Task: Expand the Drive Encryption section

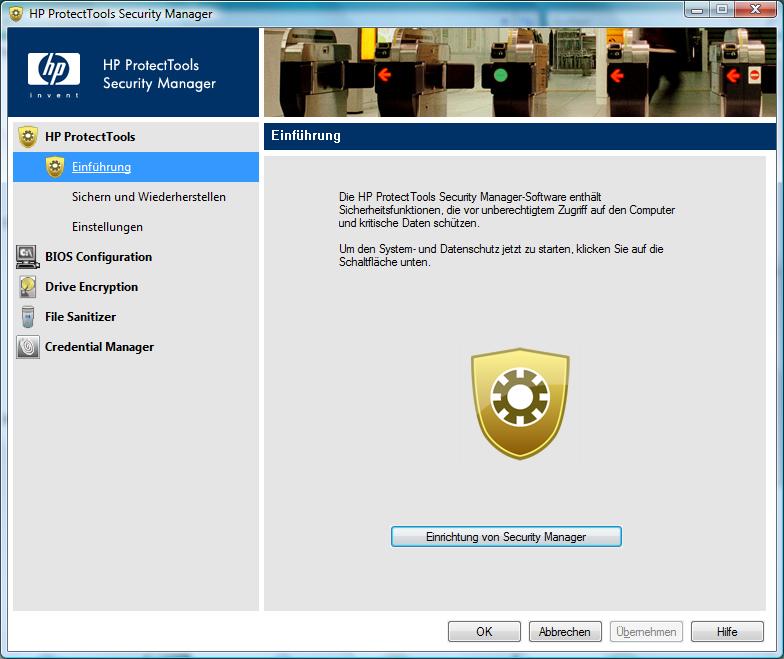Action: coord(92,287)
